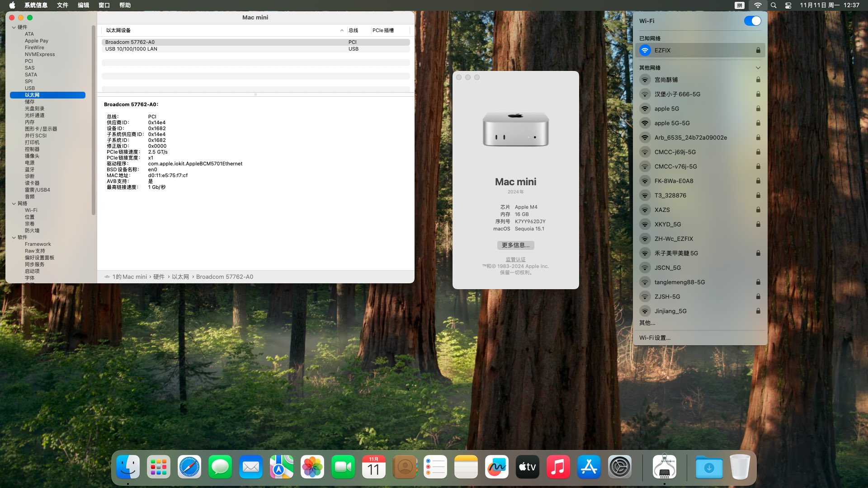Open App Store in Dock
Image resolution: width=868 pixels, height=488 pixels.
[x=589, y=467]
